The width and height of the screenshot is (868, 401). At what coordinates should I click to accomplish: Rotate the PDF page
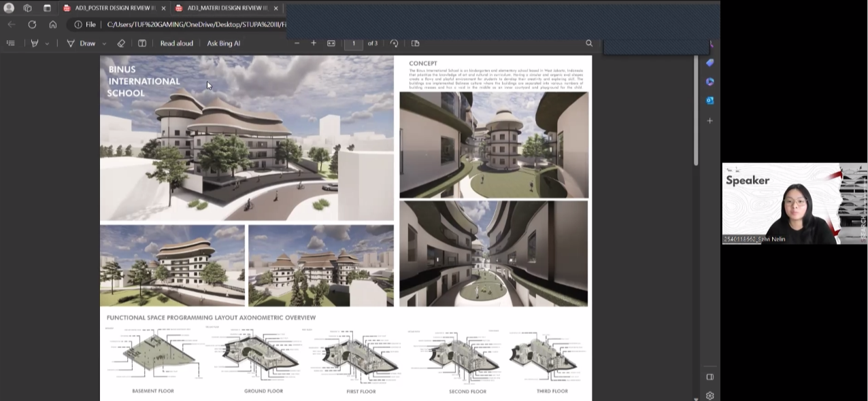pyautogui.click(x=395, y=43)
